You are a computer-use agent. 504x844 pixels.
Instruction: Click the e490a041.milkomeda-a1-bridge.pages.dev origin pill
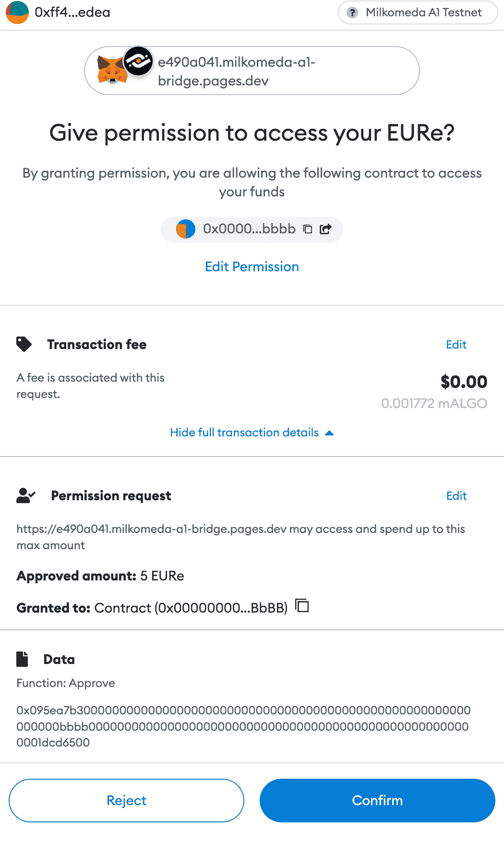click(x=252, y=71)
